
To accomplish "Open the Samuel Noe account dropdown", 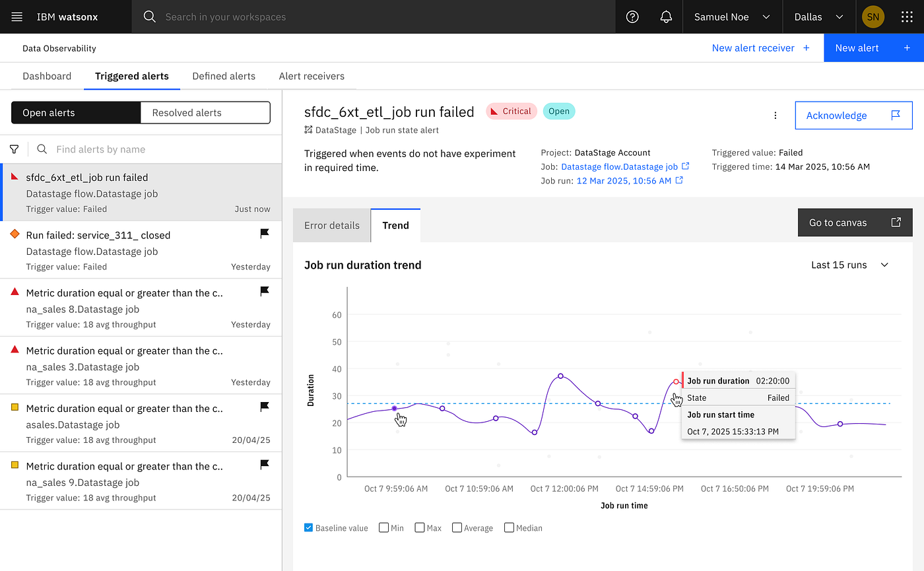I will coord(732,17).
